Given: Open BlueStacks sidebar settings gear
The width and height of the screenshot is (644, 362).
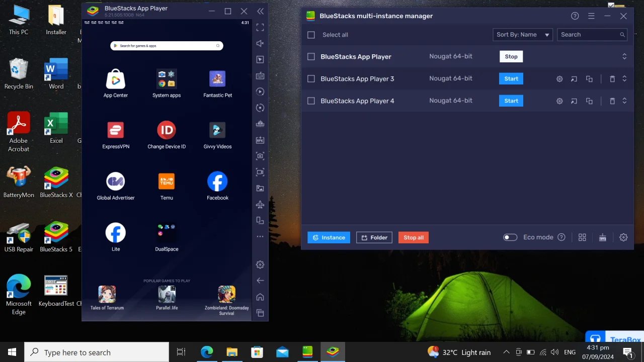Looking at the screenshot, I should [260, 264].
